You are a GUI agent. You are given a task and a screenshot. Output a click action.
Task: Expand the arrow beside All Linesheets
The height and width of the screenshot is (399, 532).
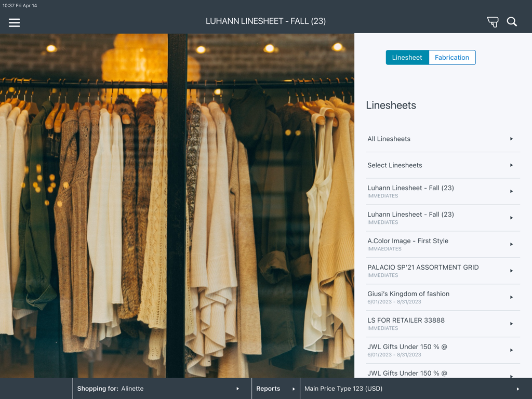512,139
